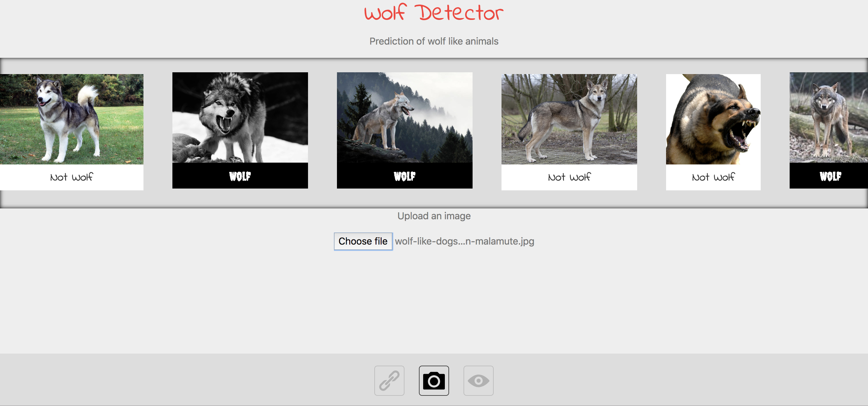
Task: Click the Choose file button
Action: (363, 241)
